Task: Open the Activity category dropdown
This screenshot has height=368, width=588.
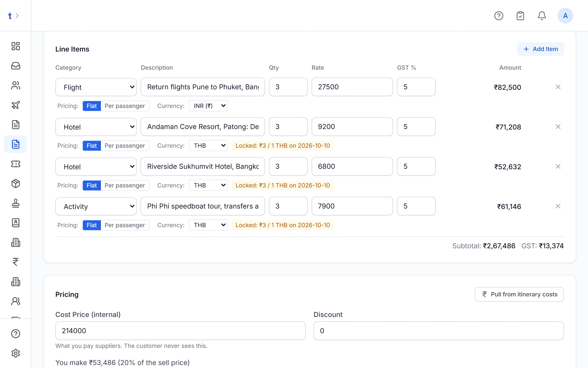Action: [96, 206]
